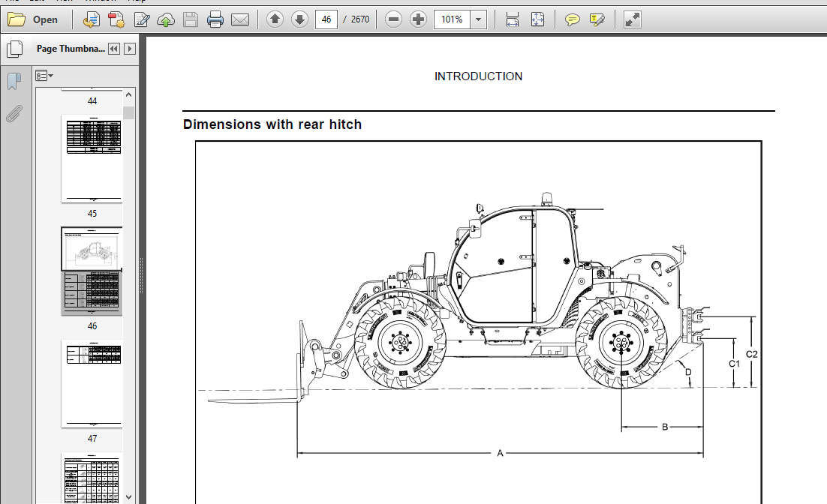Click the Open folder icon

pos(17,19)
